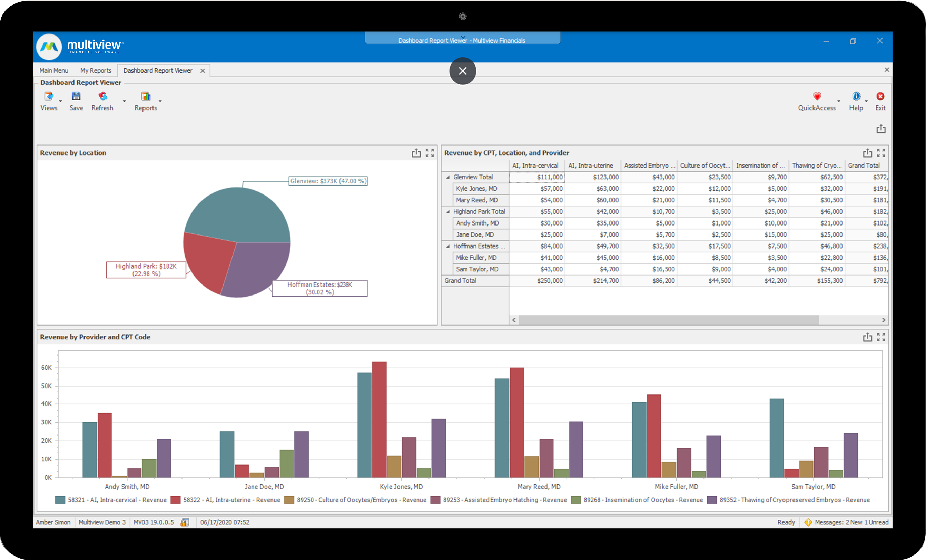
Task: Select the Views icon
Action: tap(49, 97)
